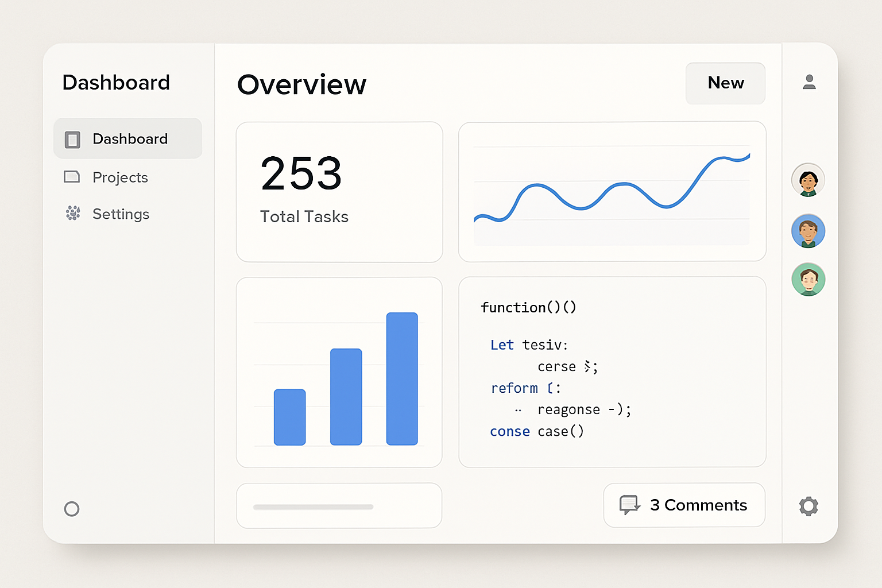Open Projects via the document icon
The image size is (882, 588).
[72, 177]
